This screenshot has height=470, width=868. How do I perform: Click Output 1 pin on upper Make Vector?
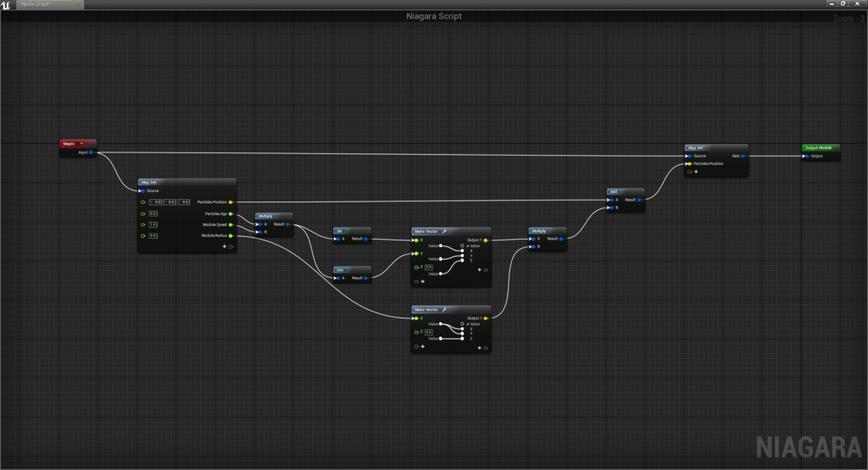pos(486,241)
